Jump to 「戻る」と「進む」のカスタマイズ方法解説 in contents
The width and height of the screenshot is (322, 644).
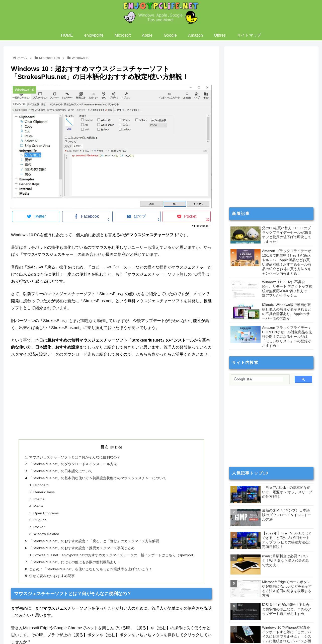coord(95,541)
